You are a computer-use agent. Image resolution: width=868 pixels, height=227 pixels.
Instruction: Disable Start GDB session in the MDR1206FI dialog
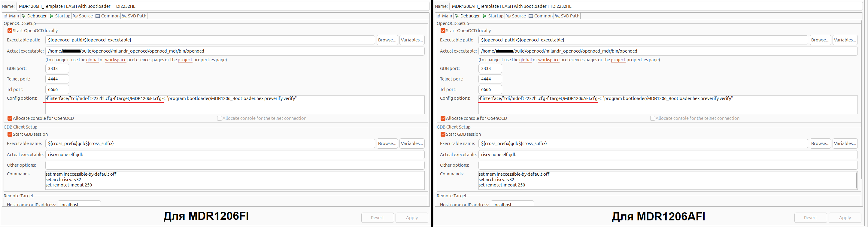pos(10,134)
